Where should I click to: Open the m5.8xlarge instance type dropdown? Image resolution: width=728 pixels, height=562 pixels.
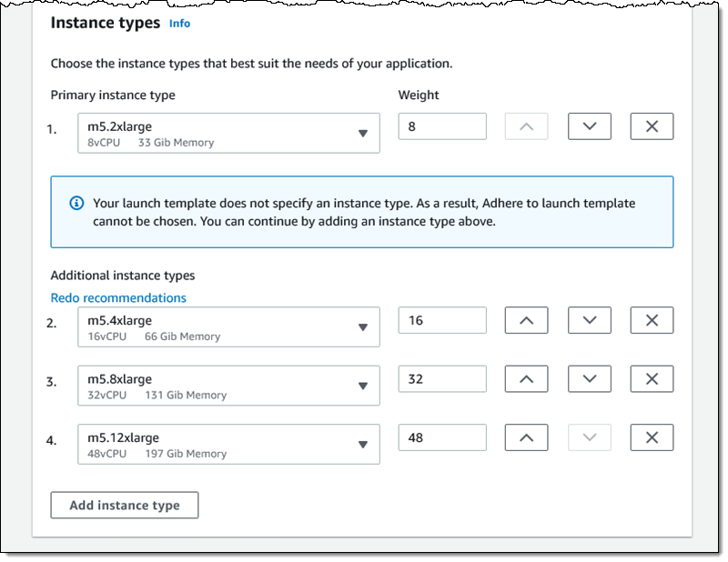pyautogui.click(x=228, y=386)
